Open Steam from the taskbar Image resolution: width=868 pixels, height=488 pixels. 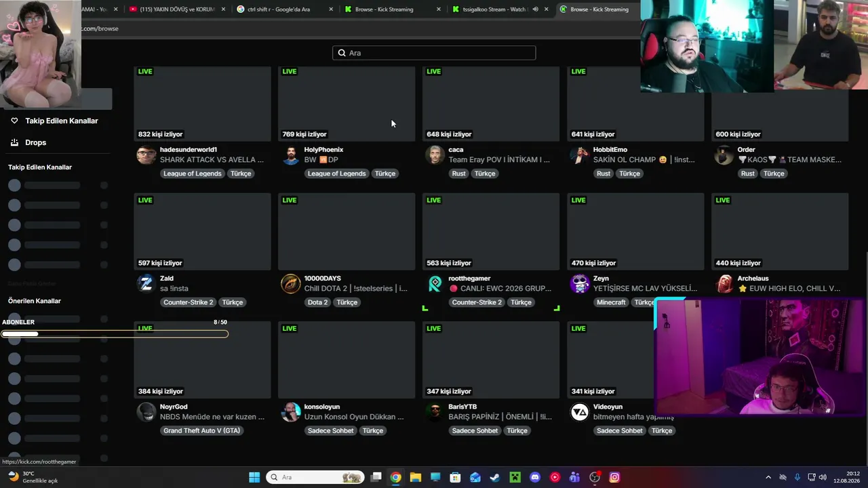[x=494, y=477]
